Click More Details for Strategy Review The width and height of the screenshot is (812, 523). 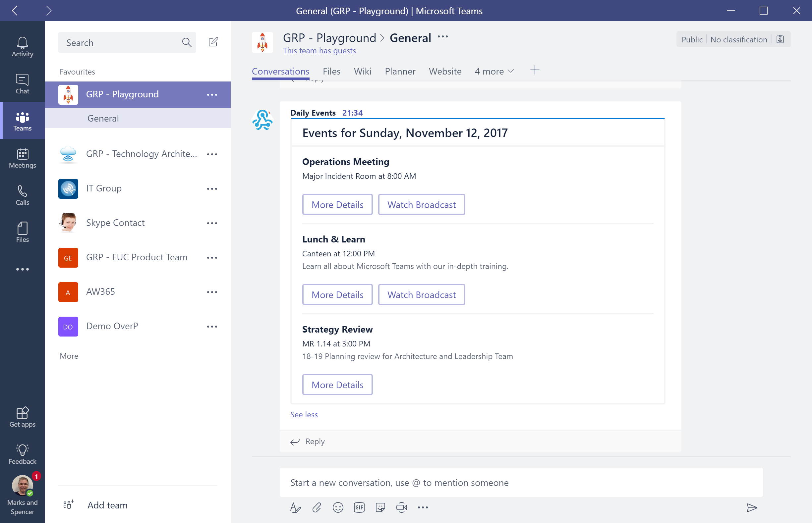click(337, 385)
